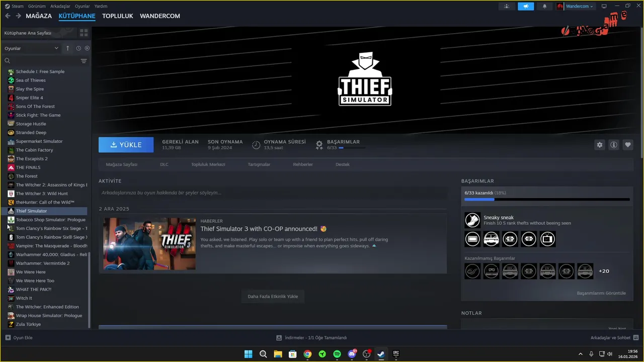644x362 pixels.
Task: Add Thief Simulator to favorites heart
Action: point(628,145)
